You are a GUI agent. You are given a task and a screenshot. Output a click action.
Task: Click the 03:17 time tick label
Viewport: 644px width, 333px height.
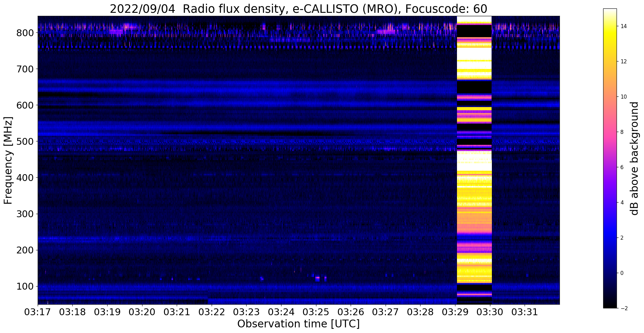tap(38, 312)
